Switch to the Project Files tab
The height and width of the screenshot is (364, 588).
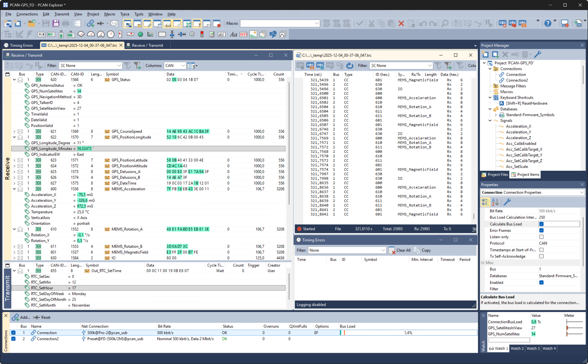[494, 174]
